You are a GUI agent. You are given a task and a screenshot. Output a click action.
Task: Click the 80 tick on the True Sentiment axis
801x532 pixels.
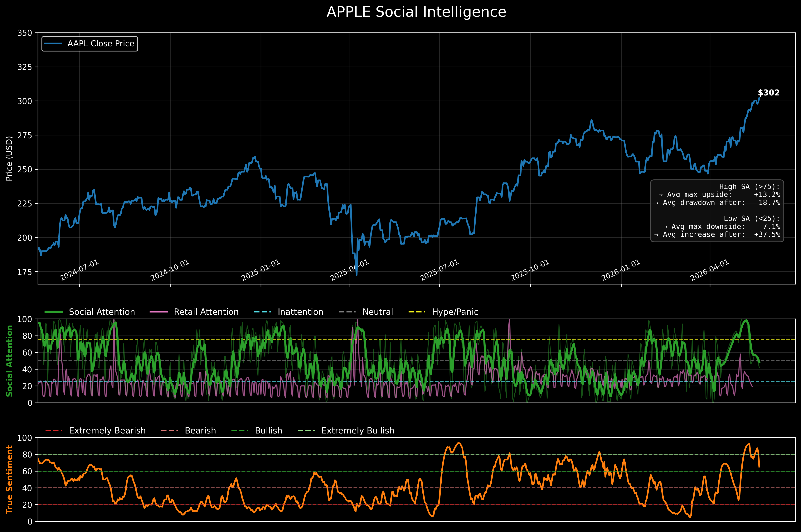[x=27, y=455]
